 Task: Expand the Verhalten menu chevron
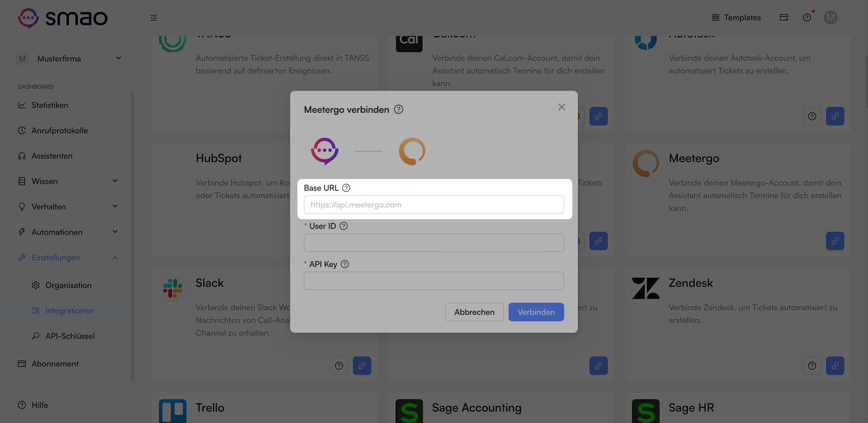pos(115,207)
